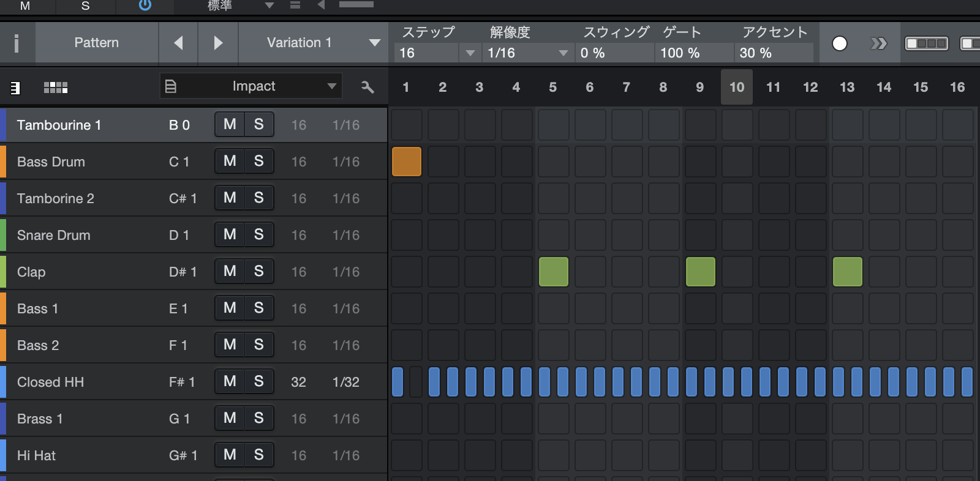Go to previous pattern variation arrow
Viewport: 980px width, 481px height.
pos(178,43)
